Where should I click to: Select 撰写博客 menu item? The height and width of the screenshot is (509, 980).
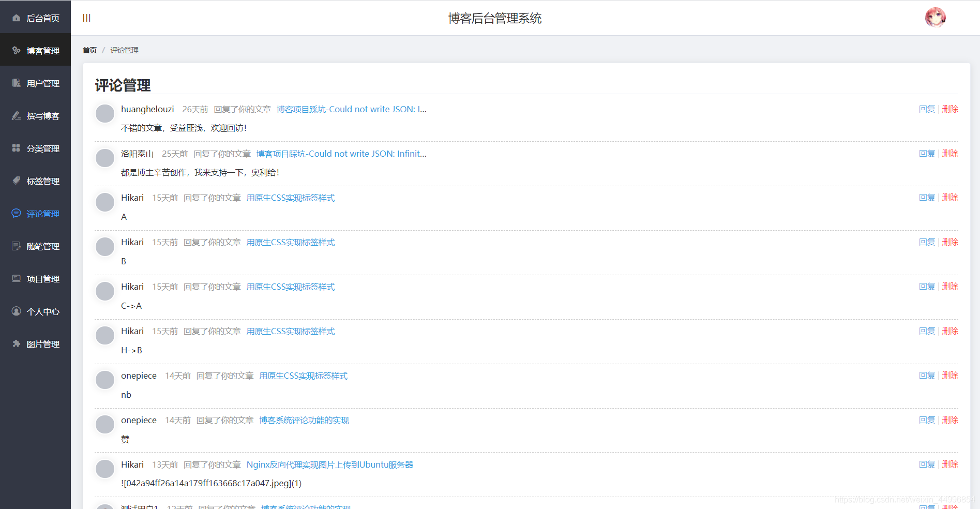coord(35,116)
